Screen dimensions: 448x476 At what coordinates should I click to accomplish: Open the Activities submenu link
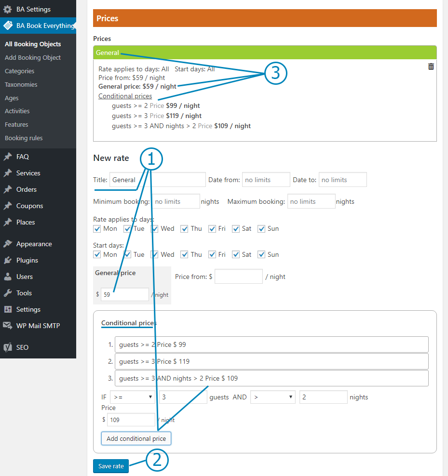(x=17, y=111)
